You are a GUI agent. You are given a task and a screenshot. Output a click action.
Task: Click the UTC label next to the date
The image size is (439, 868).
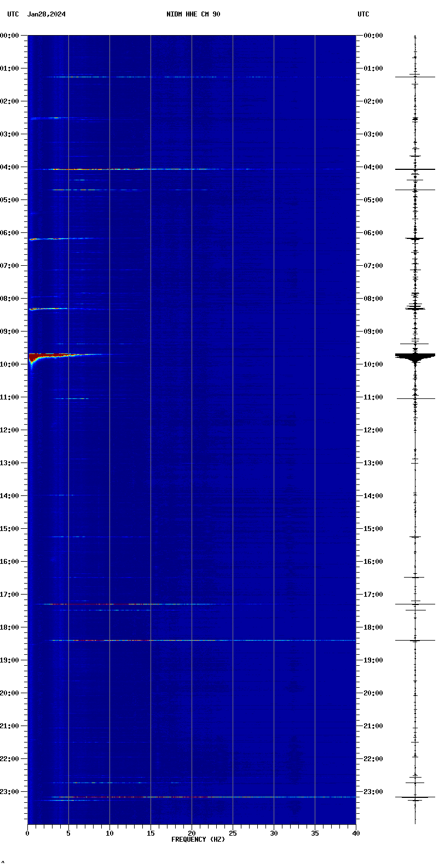tap(13, 14)
